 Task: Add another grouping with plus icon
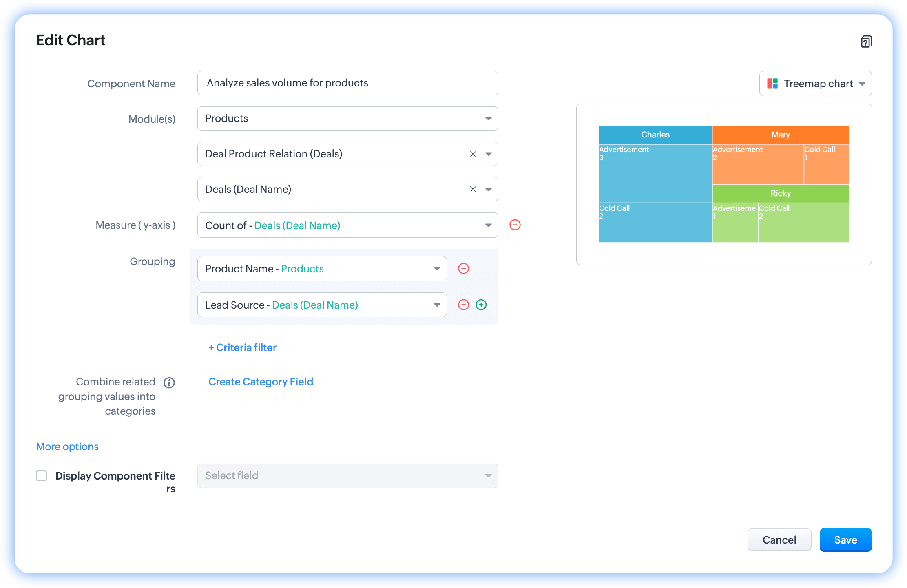pos(481,305)
